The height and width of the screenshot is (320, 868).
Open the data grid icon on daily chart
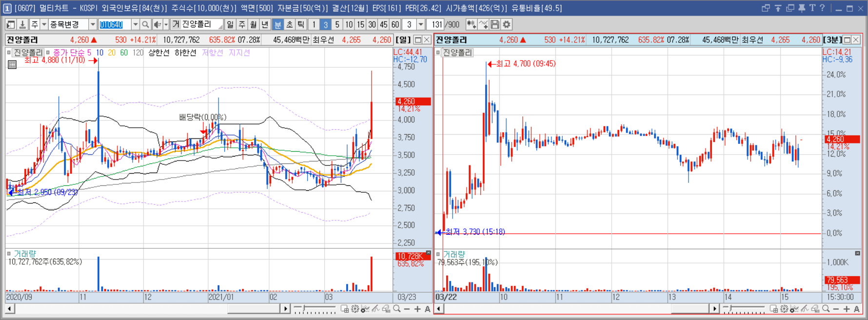[12, 64]
